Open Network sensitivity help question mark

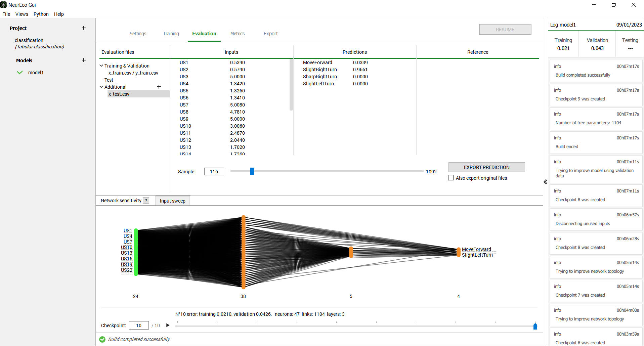click(x=146, y=201)
